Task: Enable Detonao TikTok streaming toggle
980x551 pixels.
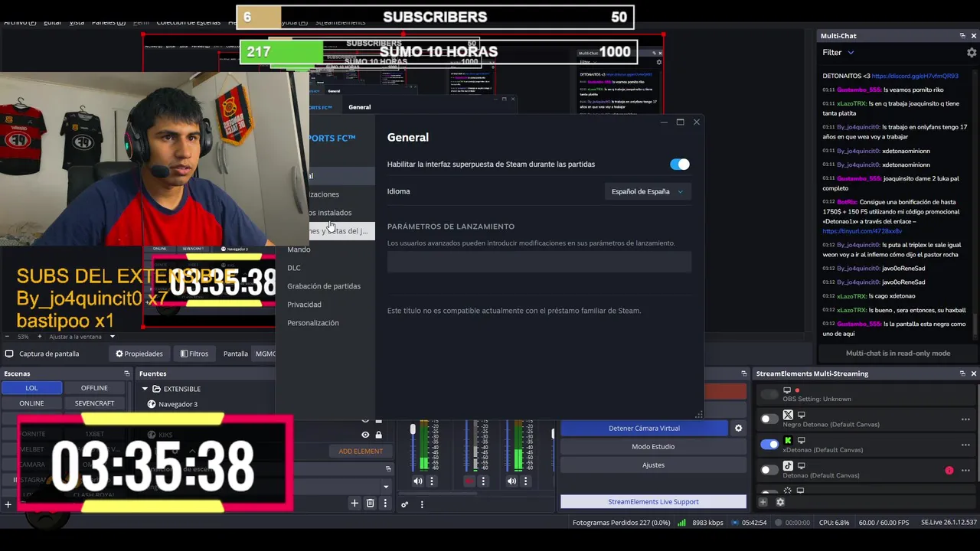Action: (769, 470)
